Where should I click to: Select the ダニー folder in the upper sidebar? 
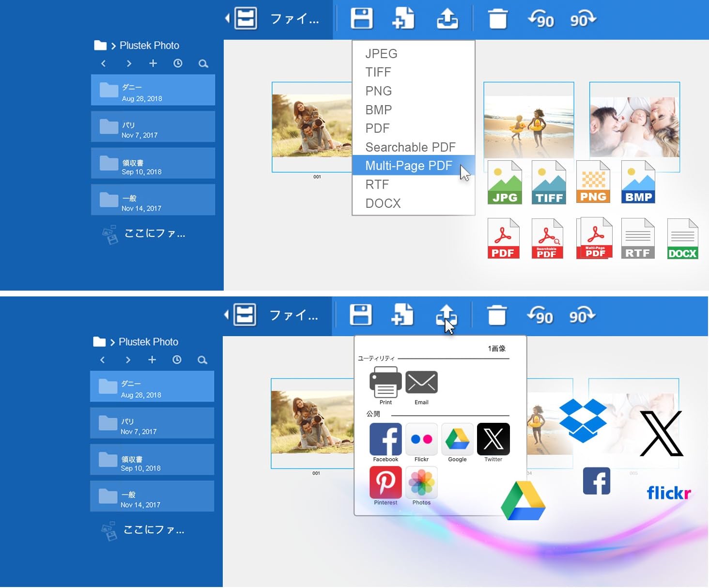[x=153, y=90]
